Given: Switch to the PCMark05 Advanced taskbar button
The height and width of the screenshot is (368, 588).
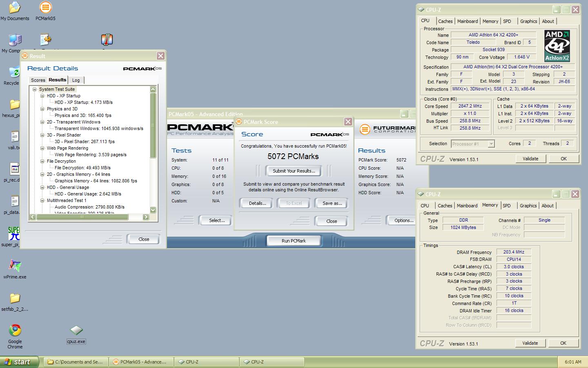Looking at the screenshot, I should [x=141, y=362].
